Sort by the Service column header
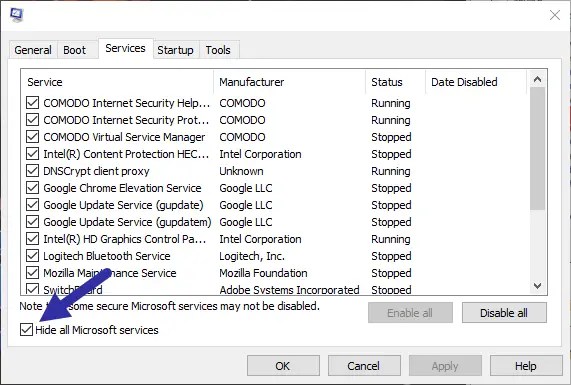The image size is (571, 385). point(117,82)
